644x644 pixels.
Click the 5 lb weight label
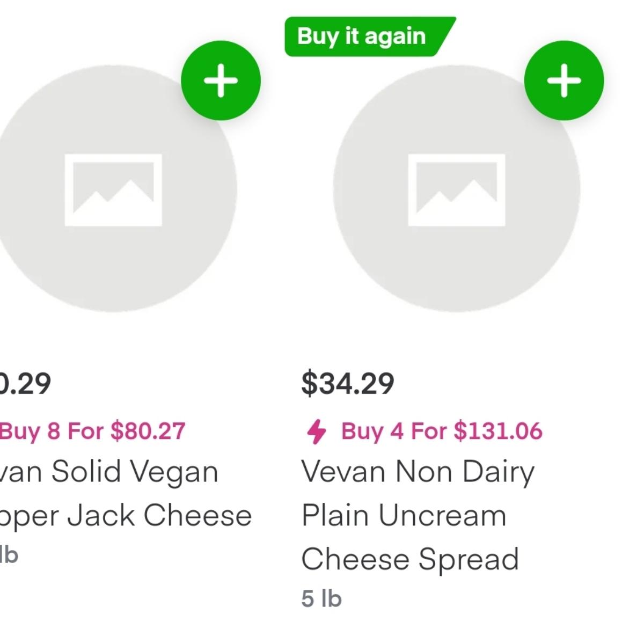click(x=321, y=598)
